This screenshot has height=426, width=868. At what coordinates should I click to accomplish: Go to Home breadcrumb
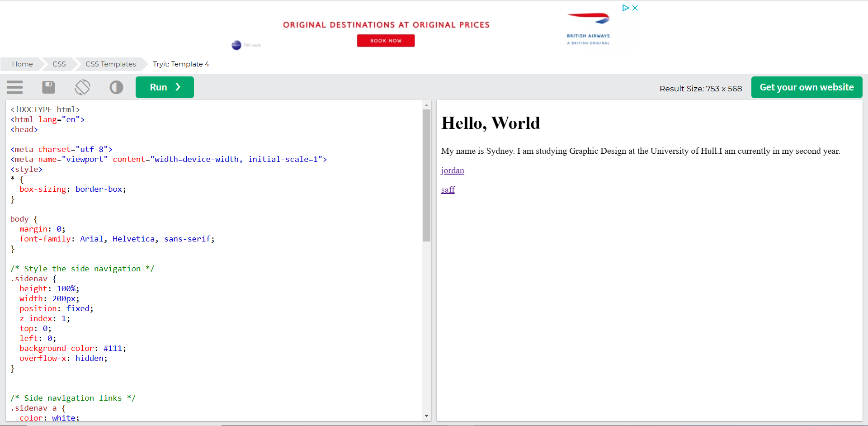[x=22, y=64]
